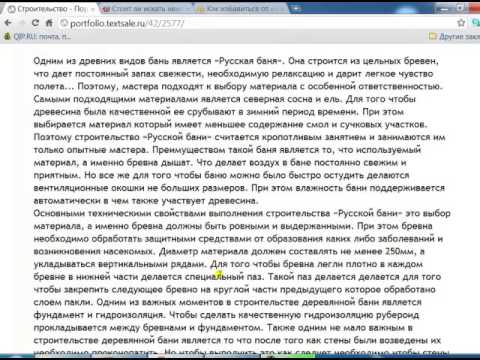Go to the home page icon
This screenshot has width=480, height=360.
(49, 23)
